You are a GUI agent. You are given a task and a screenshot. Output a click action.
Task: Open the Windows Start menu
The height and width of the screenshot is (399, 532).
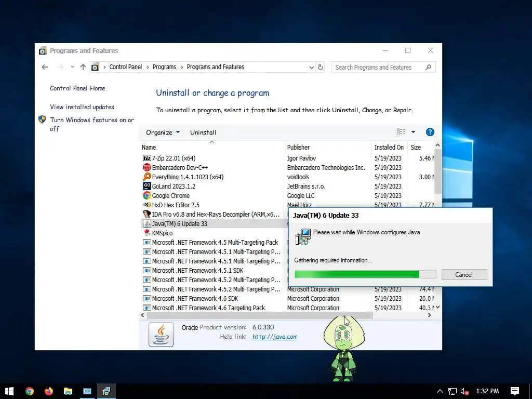pyautogui.click(x=9, y=391)
